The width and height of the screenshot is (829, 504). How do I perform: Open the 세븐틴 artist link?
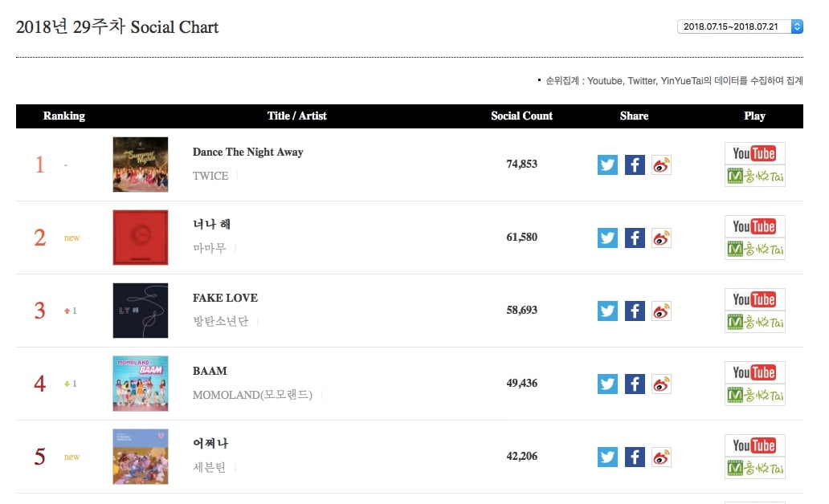(x=210, y=468)
